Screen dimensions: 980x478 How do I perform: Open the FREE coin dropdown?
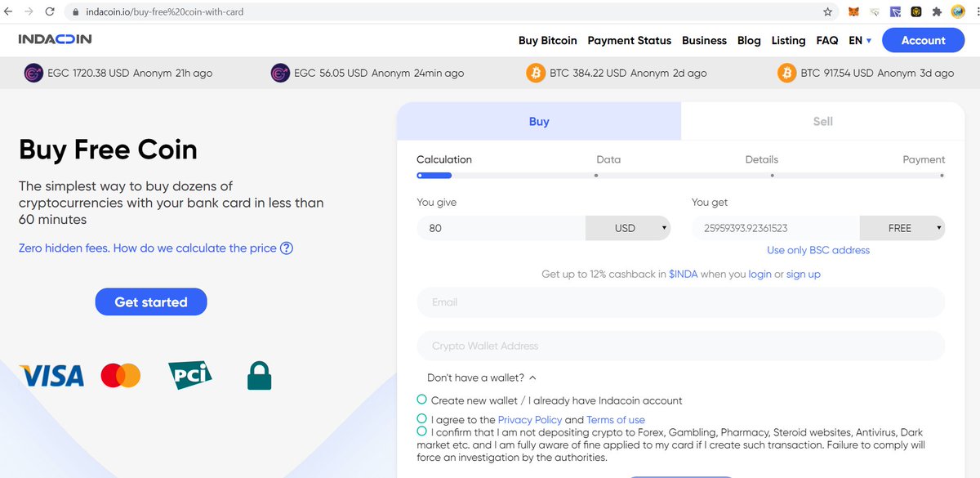(902, 228)
